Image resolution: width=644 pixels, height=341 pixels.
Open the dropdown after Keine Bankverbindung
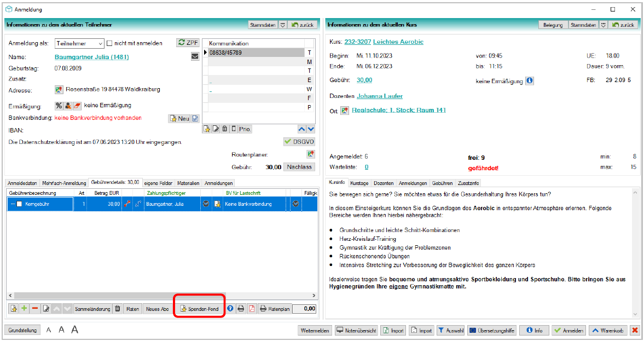pos(295,204)
